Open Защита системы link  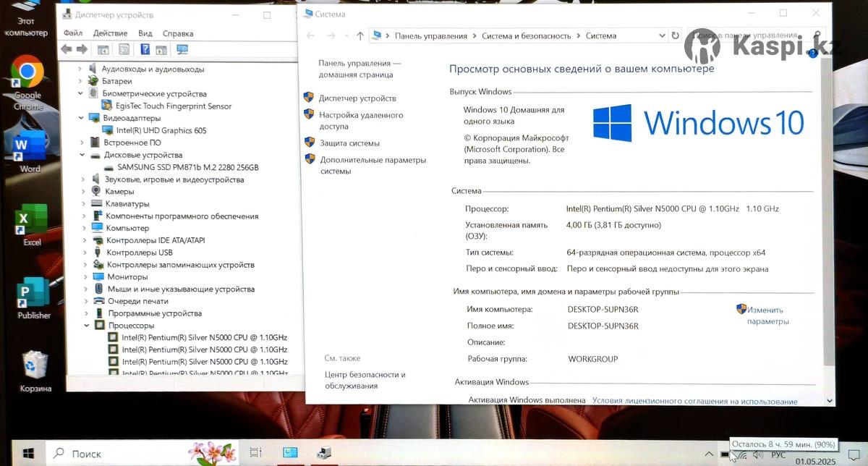350,143
